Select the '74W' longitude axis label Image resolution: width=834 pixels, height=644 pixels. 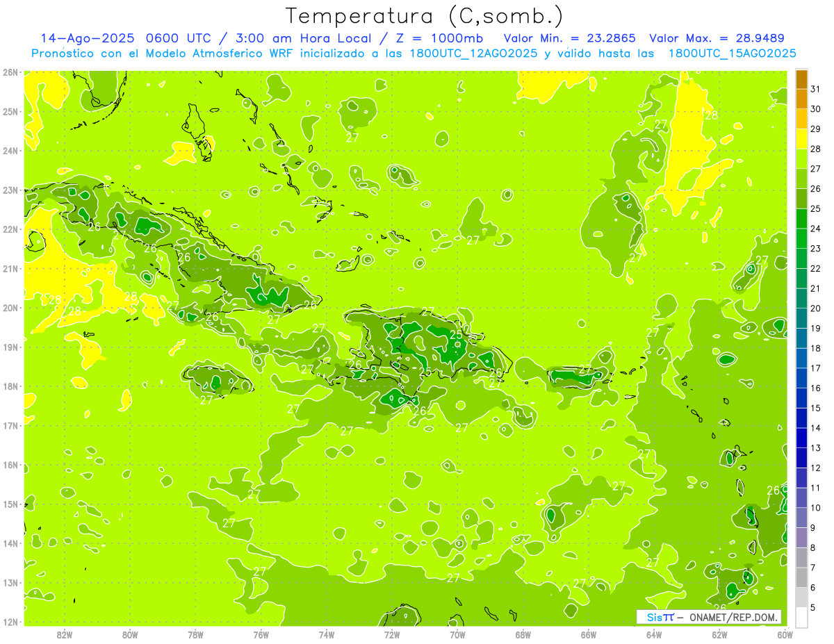(x=327, y=634)
